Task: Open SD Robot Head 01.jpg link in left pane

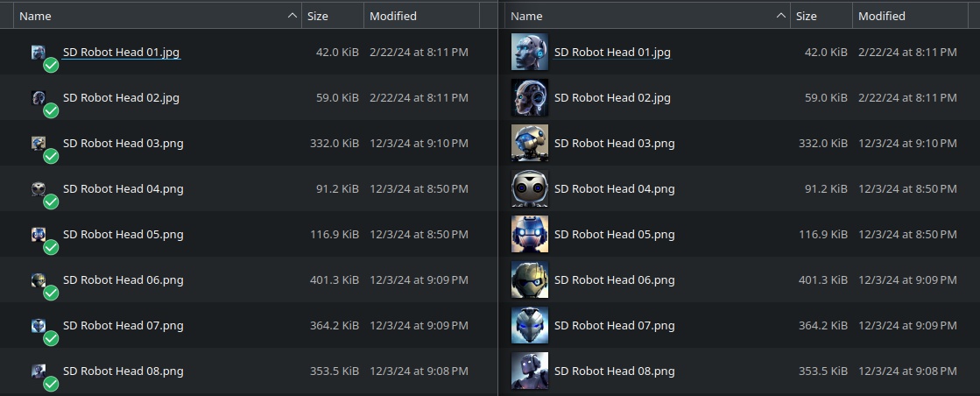Action: [x=121, y=53]
